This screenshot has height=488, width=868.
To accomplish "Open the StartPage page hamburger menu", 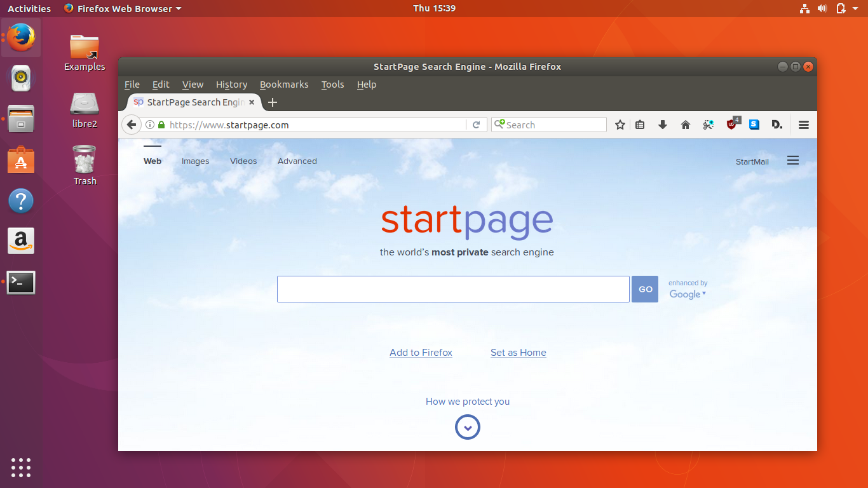I will pos(793,161).
